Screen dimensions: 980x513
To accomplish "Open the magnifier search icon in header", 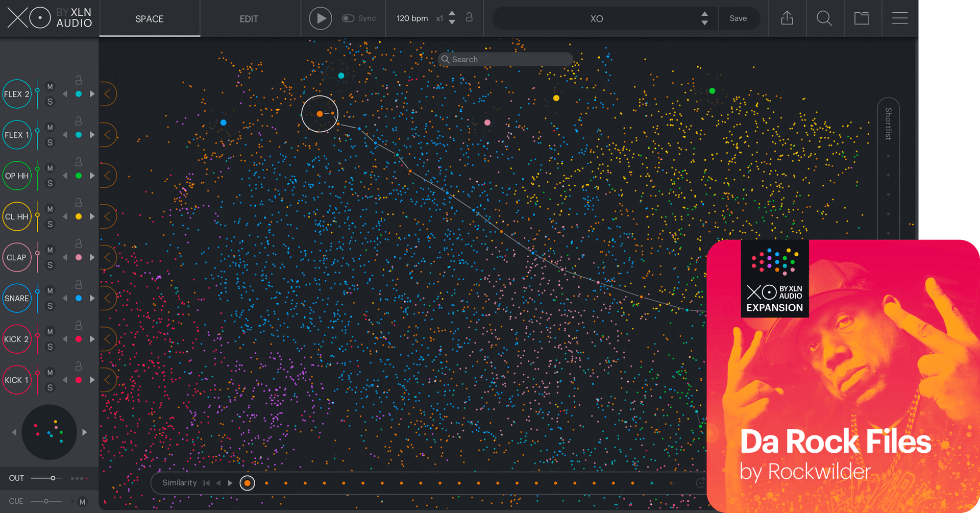I will (x=824, y=18).
